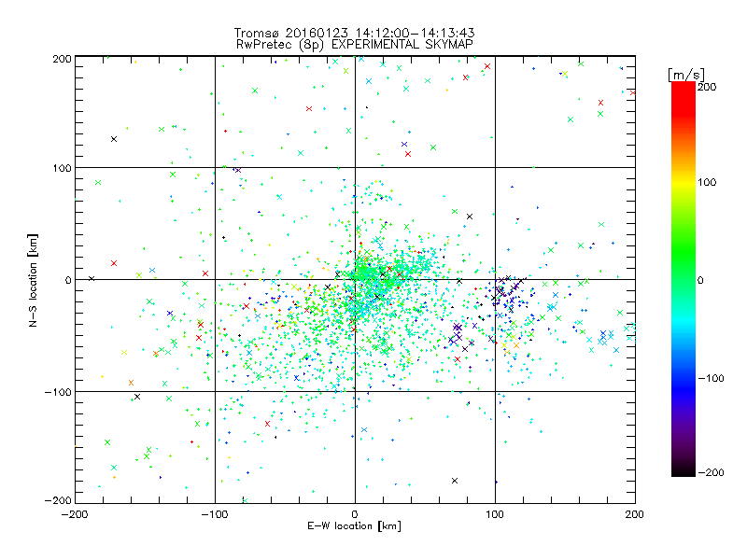Viewport: 747px width, 560px height.
Task: Click the lone black X marker near the plot bottom
Action: click(455, 481)
